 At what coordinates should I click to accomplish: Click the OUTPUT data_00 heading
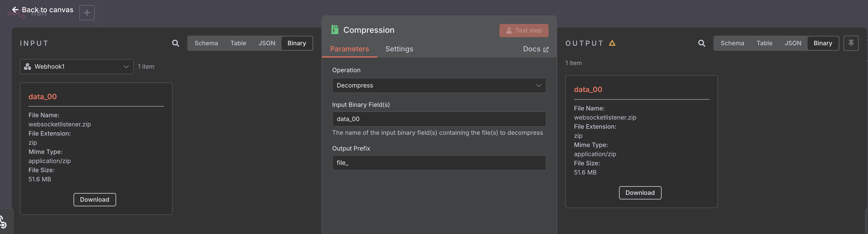coord(588,90)
